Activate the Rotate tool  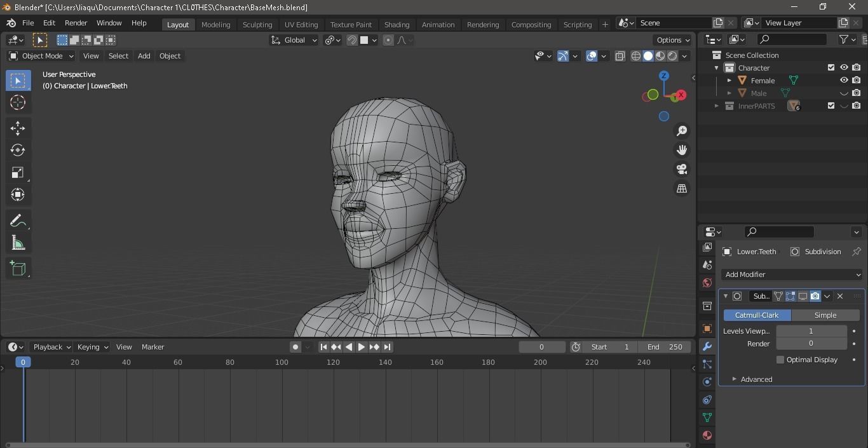[18, 150]
